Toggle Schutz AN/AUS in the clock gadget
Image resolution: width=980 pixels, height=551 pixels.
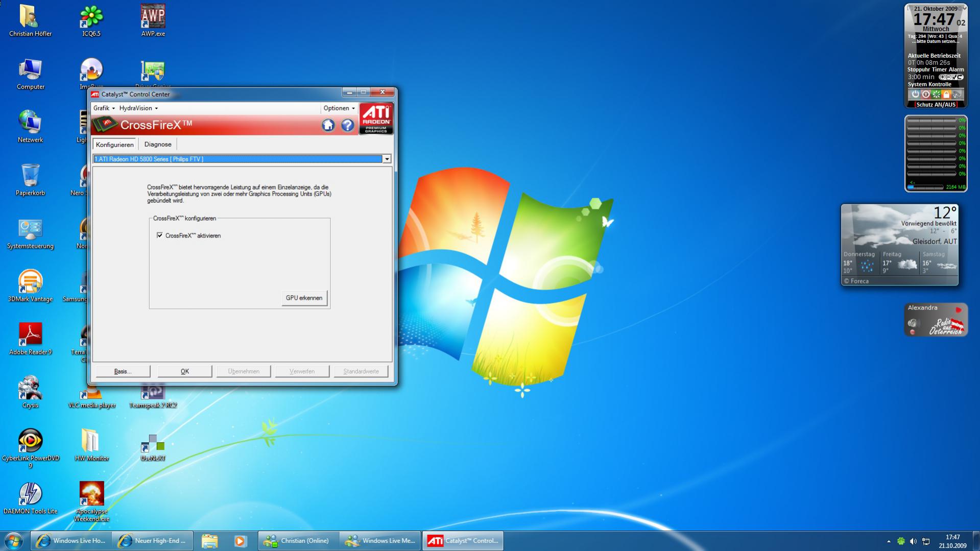936,105
